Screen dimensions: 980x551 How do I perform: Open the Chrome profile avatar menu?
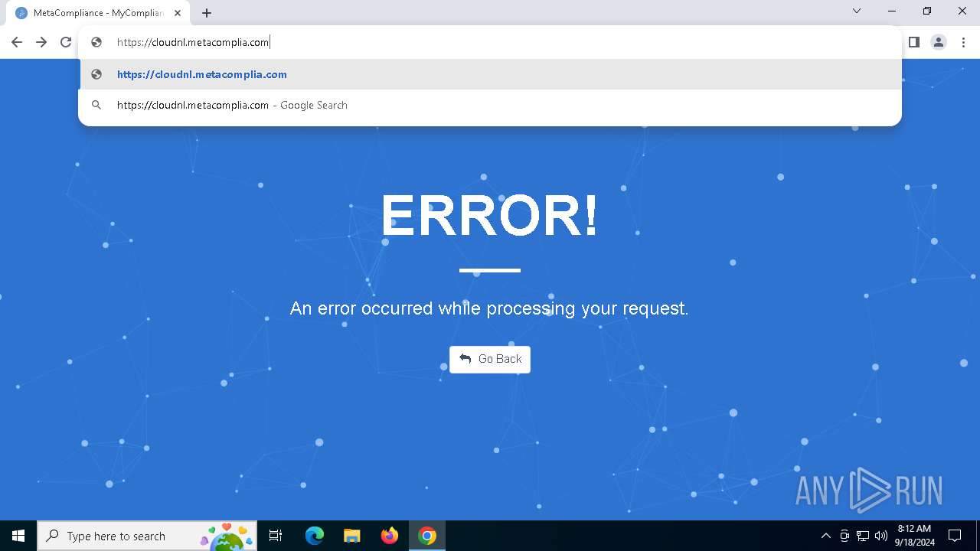pyautogui.click(x=939, y=42)
